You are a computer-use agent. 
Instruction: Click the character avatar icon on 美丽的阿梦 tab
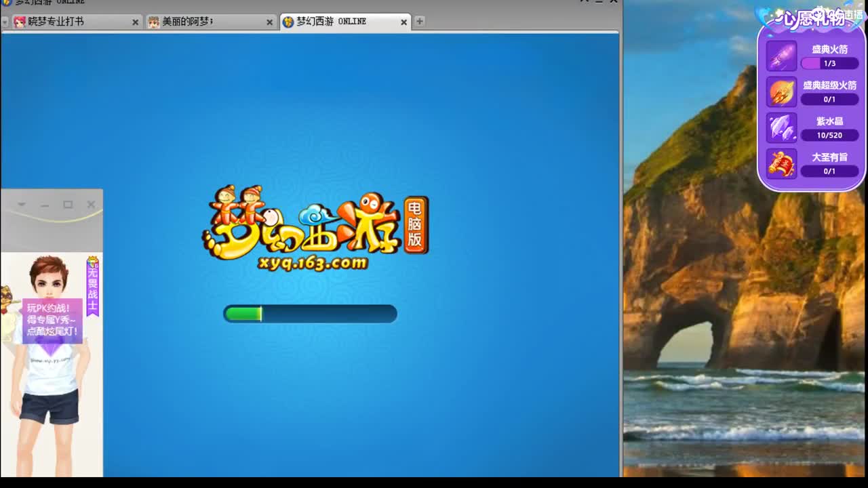click(x=154, y=22)
